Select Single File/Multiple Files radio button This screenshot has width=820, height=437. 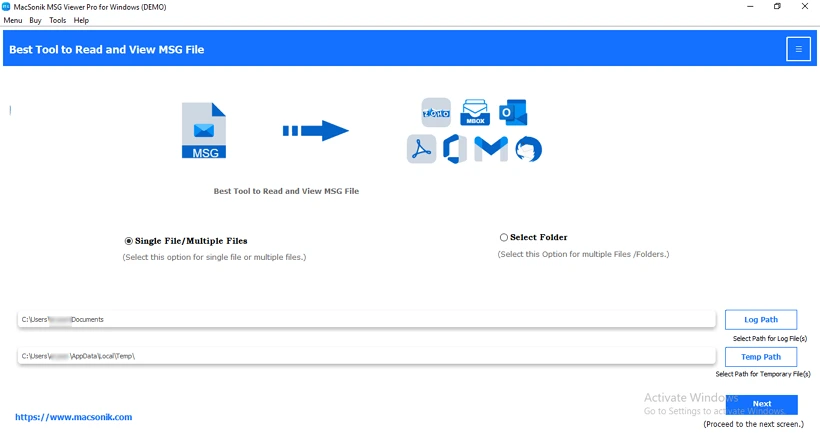tap(129, 241)
